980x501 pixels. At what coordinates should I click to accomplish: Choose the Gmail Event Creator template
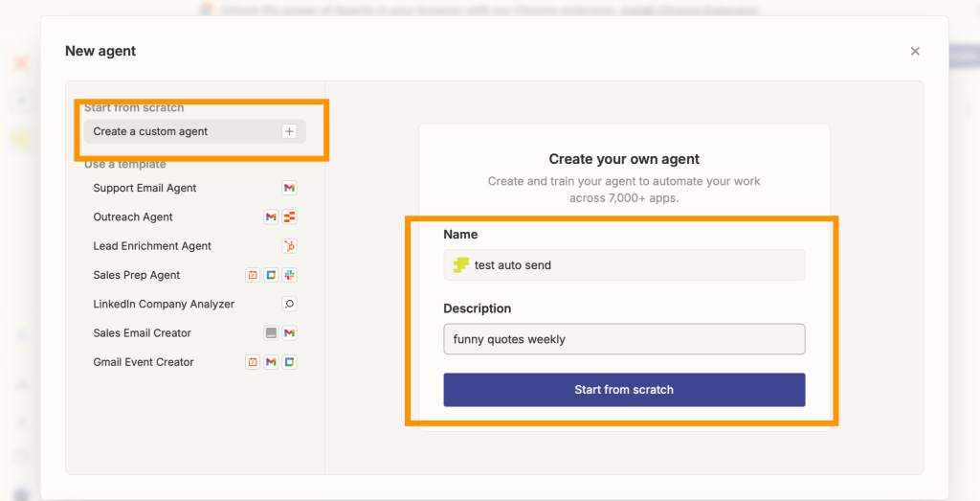point(144,362)
